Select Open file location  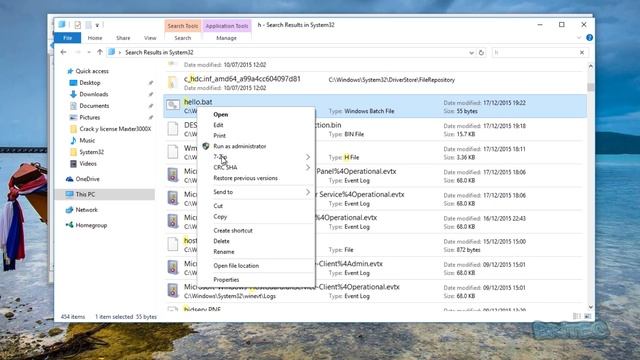[236, 266]
